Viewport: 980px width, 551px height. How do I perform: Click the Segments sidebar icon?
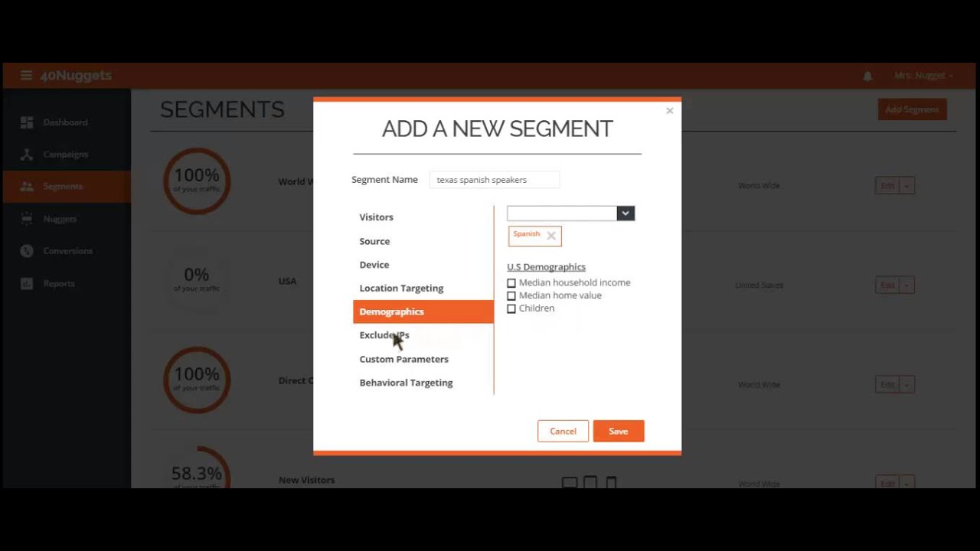click(x=27, y=187)
